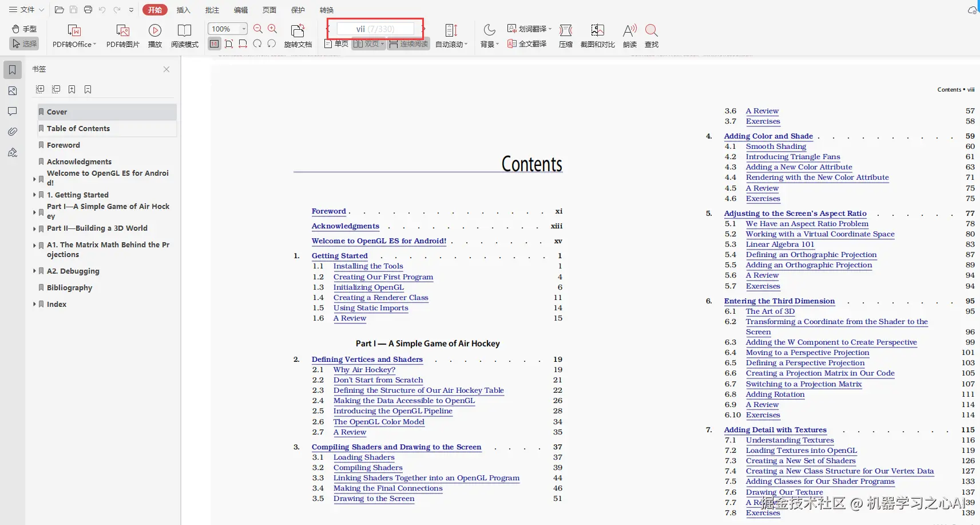Select the 编辑 ribbon tab
This screenshot has height=525, width=980.
point(241,10)
